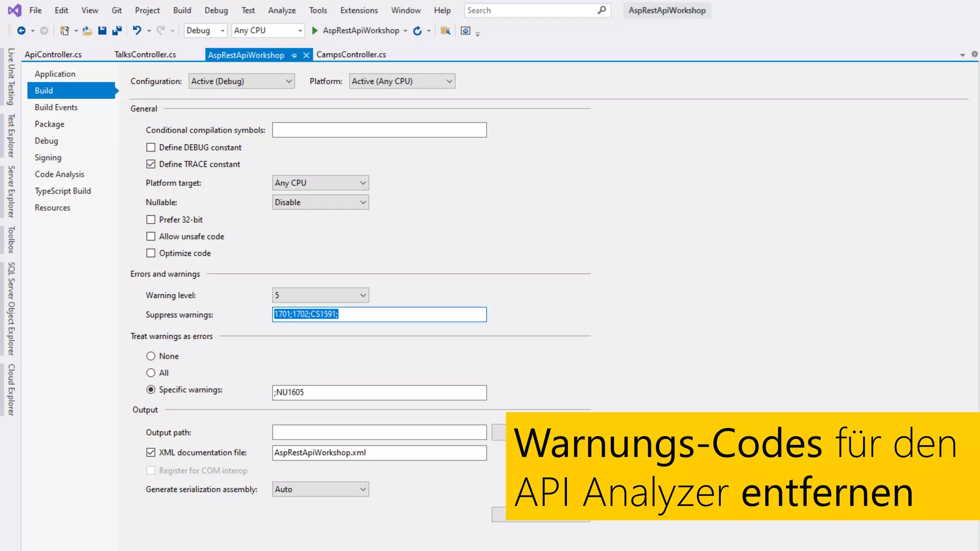
Task: Open the document well settings gear
Action: tap(974, 54)
